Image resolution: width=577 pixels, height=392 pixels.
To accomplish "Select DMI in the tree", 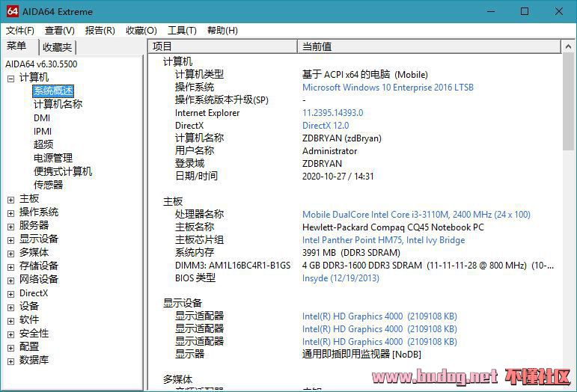I will [x=42, y=118].
